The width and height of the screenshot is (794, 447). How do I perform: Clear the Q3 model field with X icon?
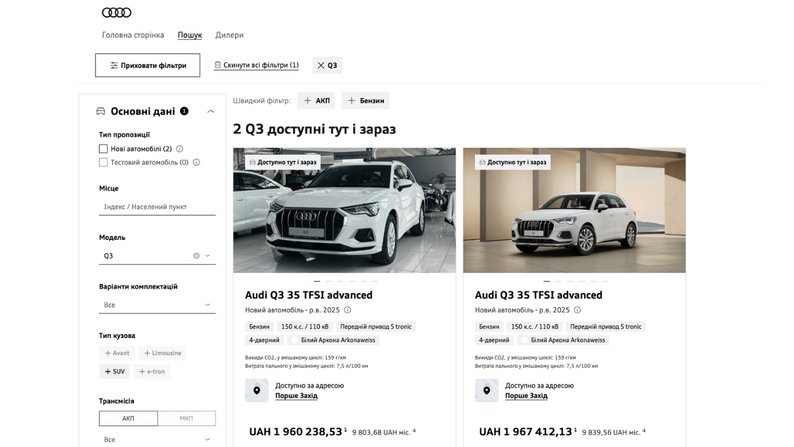tap(196, 256)
